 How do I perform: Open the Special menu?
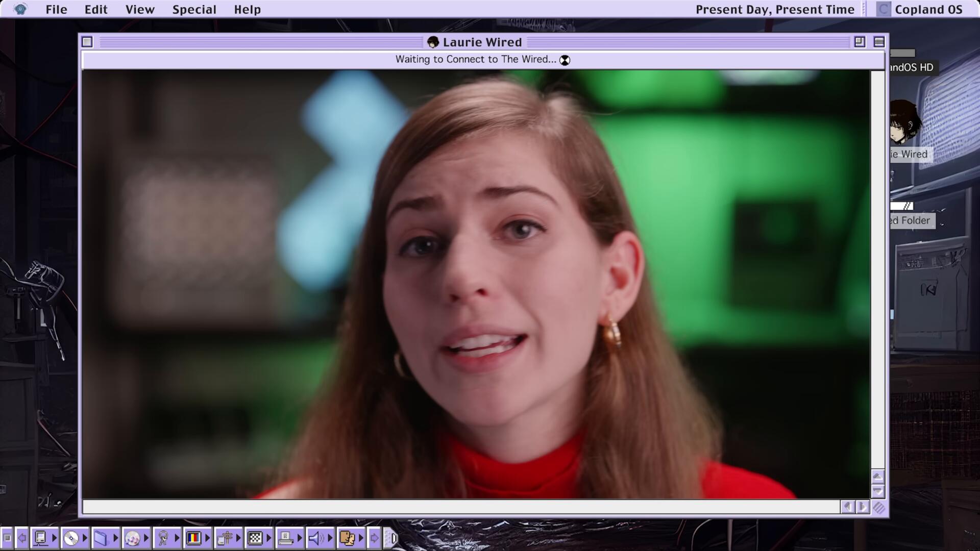point(194,9)
